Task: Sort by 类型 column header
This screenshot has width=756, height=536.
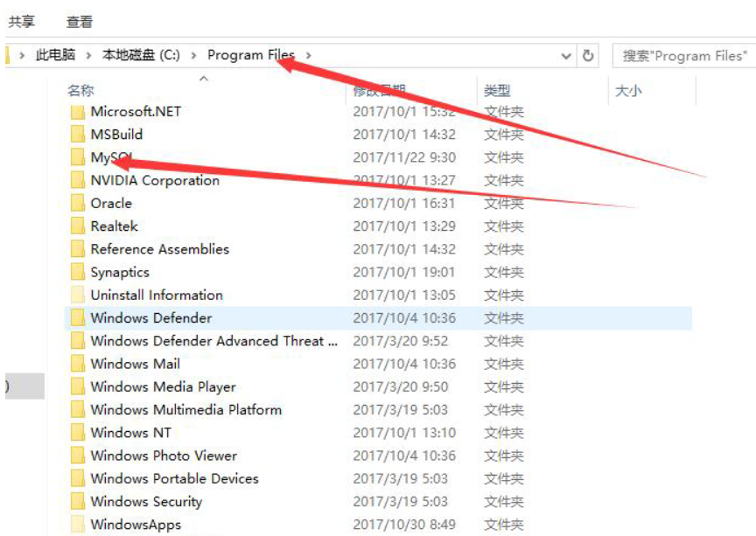Action: coord(497,90)
